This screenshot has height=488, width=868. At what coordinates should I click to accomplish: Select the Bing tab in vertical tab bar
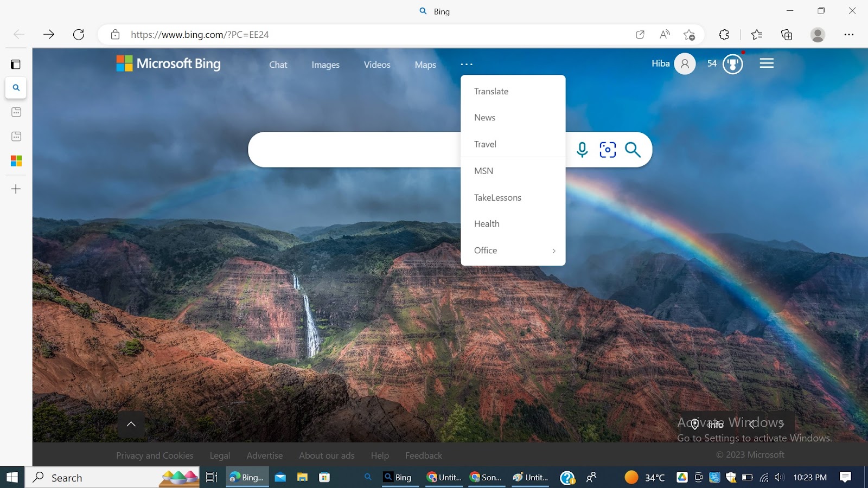point(16,88)
